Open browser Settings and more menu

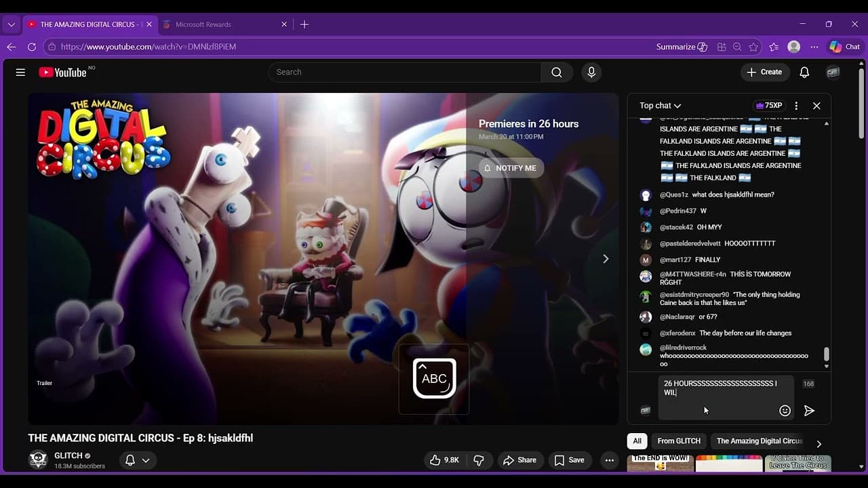coord(814,47)
